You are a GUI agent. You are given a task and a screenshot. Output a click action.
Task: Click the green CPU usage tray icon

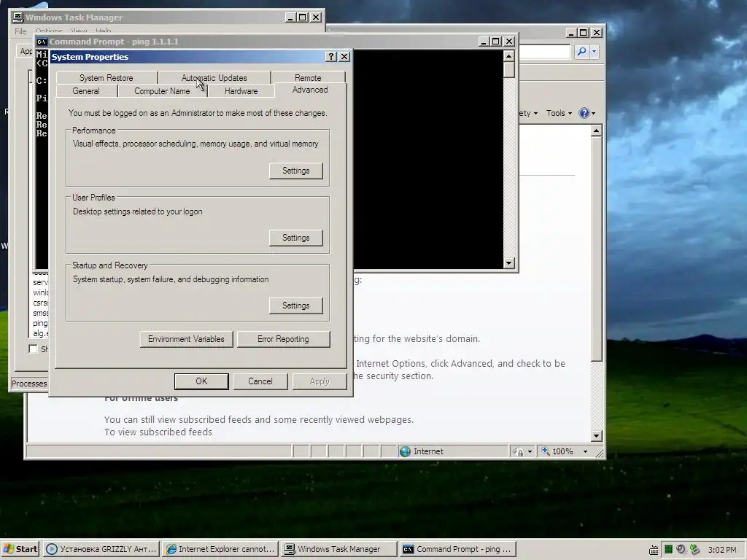[x=668, y=550]
